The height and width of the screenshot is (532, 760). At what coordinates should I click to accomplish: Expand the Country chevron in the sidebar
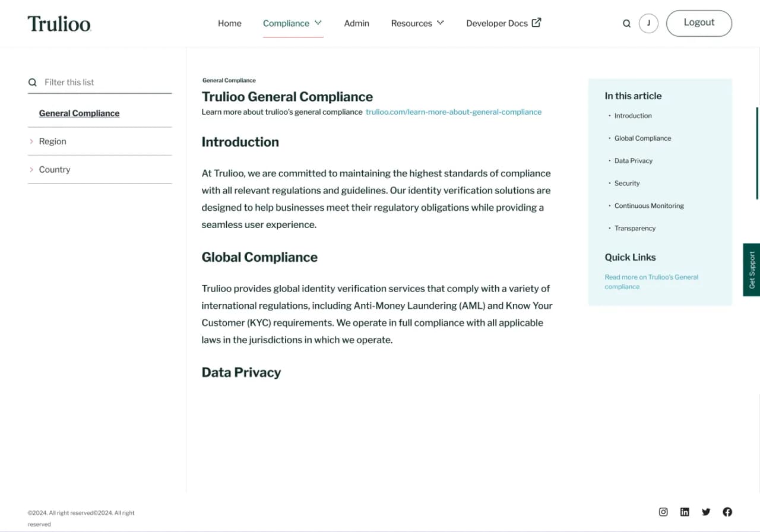pos(31,170)
